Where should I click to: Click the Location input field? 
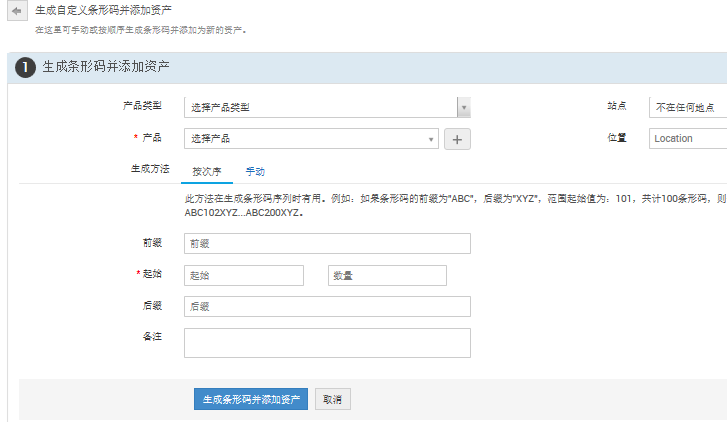689,138
